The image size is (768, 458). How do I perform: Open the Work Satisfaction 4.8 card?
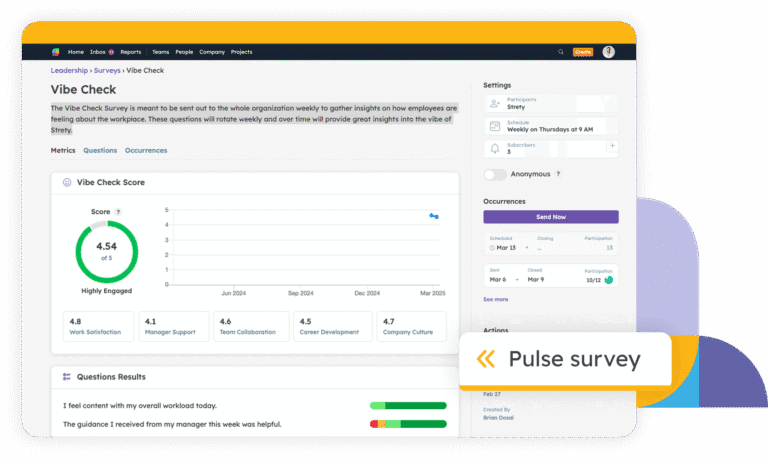click(98, 326)
